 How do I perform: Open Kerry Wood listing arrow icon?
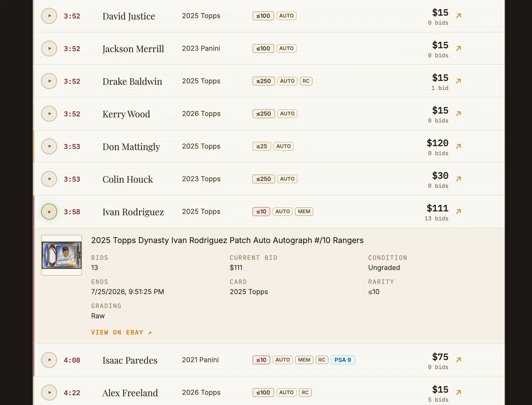pos(459,114)
